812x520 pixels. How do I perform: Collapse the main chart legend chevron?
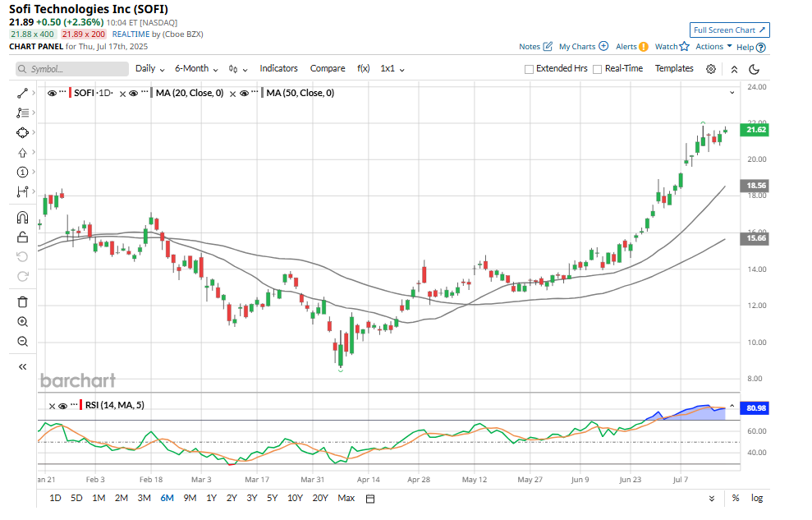[732, 93]
